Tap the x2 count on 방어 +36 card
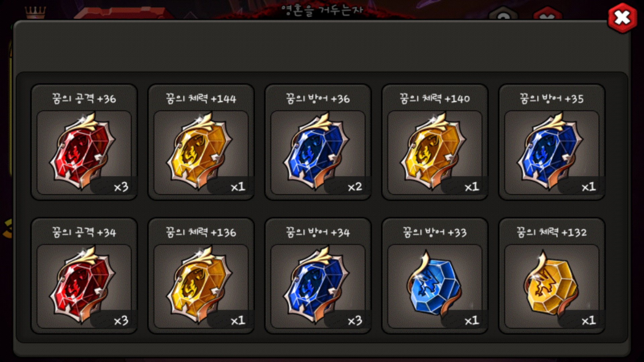 pos(355,187)
